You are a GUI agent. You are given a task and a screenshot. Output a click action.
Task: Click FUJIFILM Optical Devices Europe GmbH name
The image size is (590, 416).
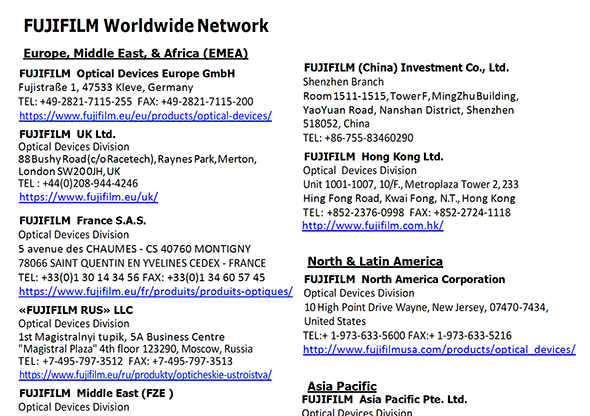[x=127, y=73]
